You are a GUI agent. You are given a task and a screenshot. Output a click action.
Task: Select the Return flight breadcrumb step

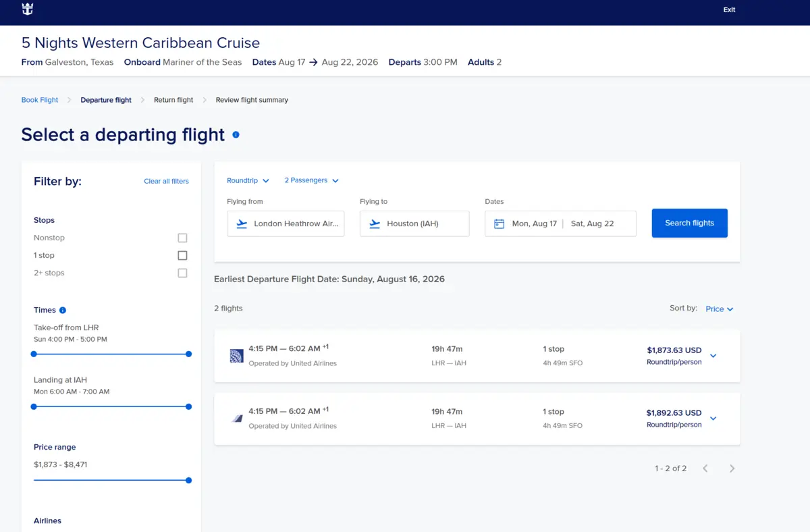(173, 100)
